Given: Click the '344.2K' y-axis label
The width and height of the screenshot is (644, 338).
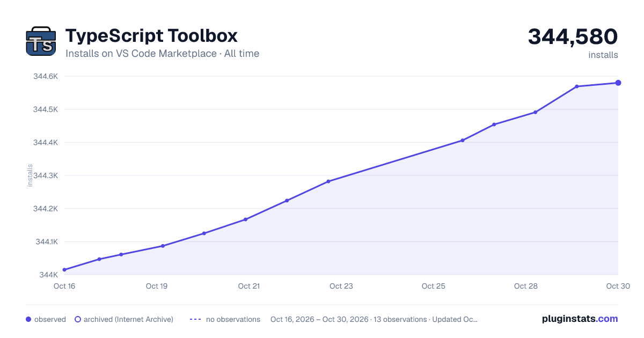Looking at the screenshot, I should (46, 209).
